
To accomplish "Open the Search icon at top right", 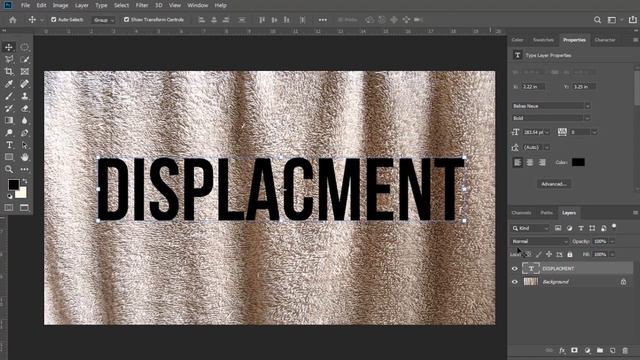I will (597, 20).
